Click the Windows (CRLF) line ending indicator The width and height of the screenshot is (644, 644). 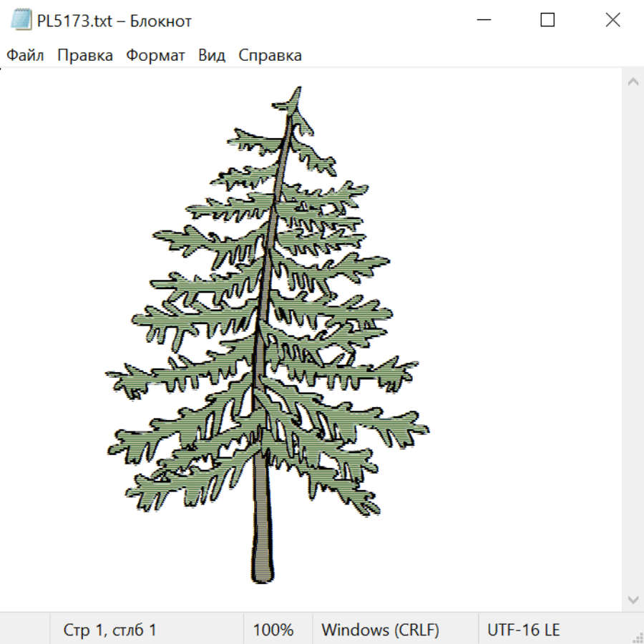click(380, 630)
